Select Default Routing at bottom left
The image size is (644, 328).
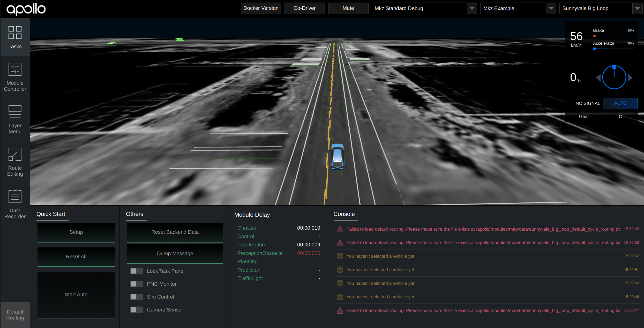pos(15,315)
